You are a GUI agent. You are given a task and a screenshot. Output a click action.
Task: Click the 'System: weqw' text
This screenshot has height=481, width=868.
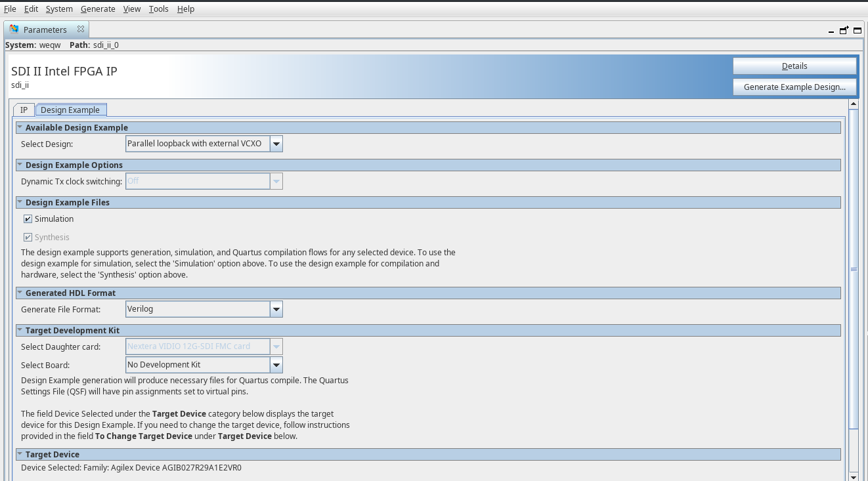(x=33, y=45)
